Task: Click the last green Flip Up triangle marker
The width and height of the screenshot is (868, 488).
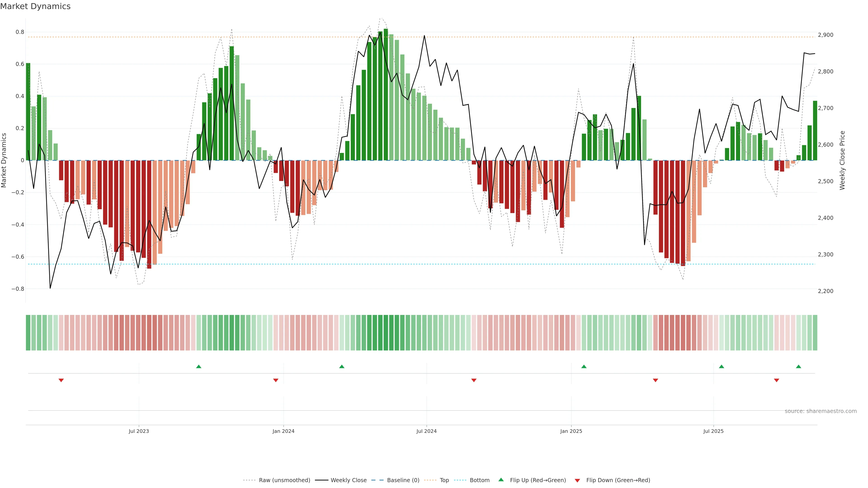Action: point(798,366)
